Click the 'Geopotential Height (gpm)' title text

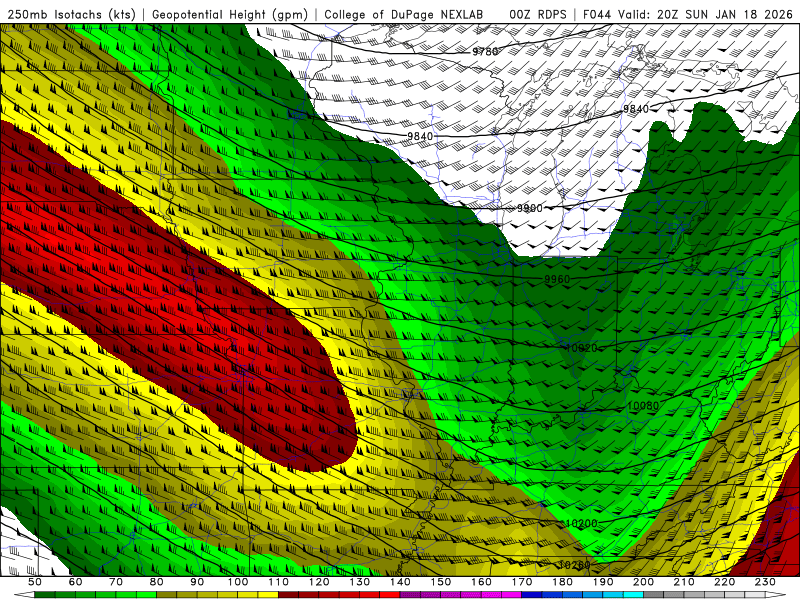point(230,14)
